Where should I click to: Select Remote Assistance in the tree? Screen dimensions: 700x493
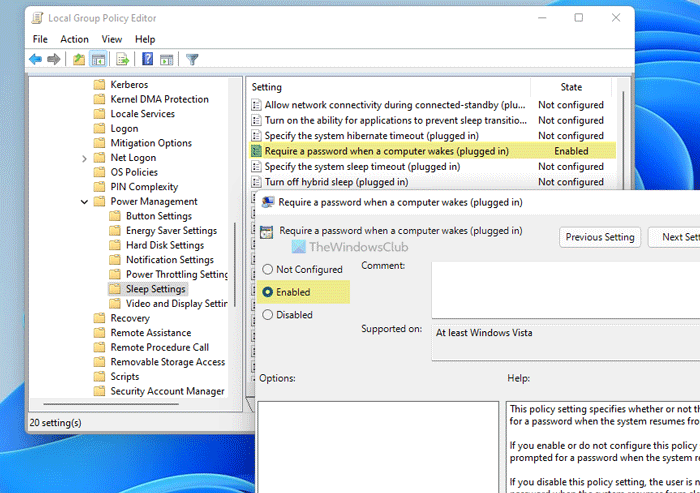click(151, 333)
